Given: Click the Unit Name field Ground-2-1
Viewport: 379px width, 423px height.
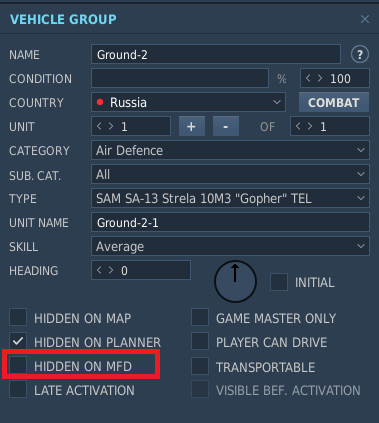Looking at the screenshot, I should coord(230,222).
